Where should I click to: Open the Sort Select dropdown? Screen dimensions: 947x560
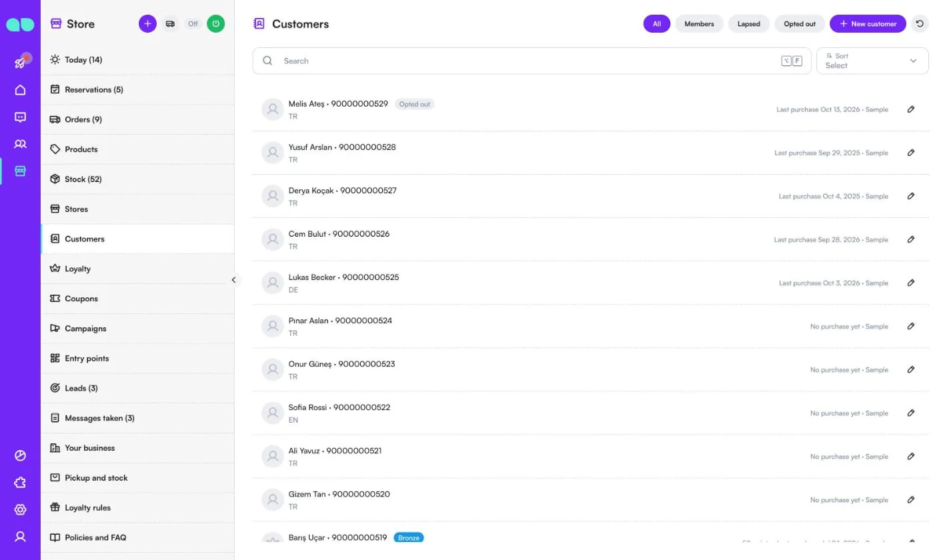[x=872, y=61]
